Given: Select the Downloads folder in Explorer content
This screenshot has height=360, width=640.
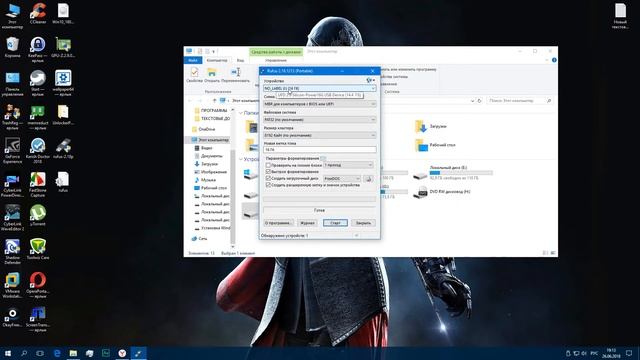Looking at the screenshot, I should (431, 127).
